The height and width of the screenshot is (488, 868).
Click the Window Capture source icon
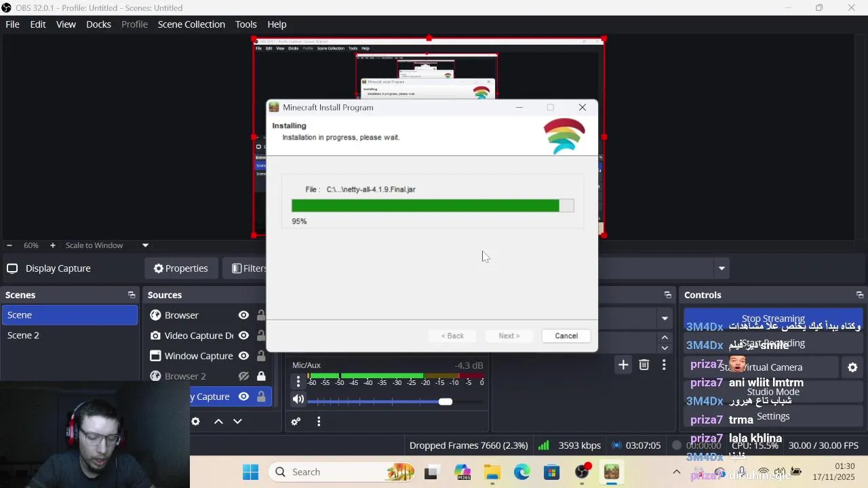[155, 356]
